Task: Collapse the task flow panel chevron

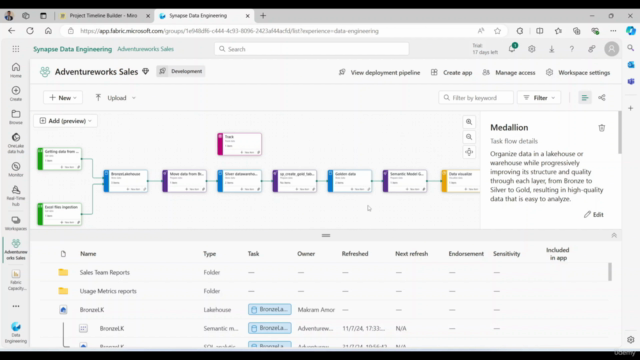Action: coord(614,236)
